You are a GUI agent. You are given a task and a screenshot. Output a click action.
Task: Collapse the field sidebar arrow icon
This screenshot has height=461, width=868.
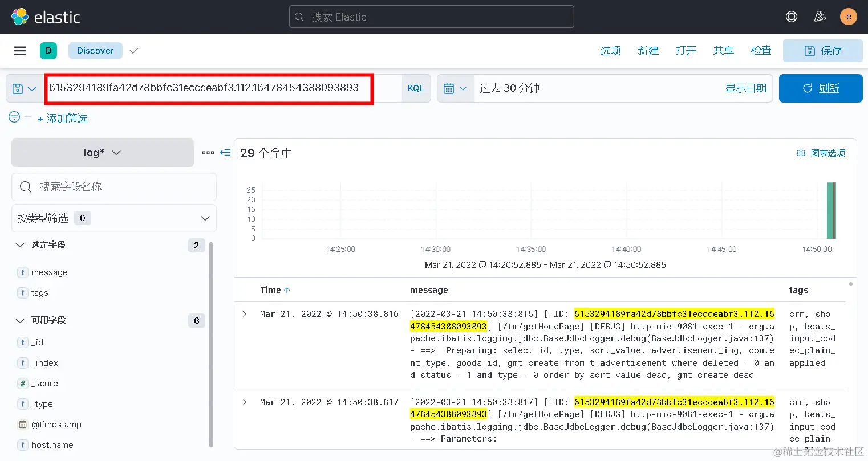click(x=225, y=153)
